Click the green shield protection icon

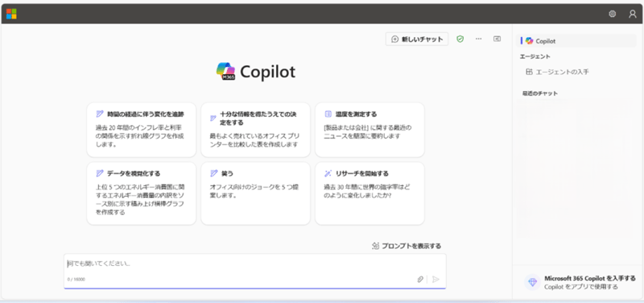click(x=460, y=39)
